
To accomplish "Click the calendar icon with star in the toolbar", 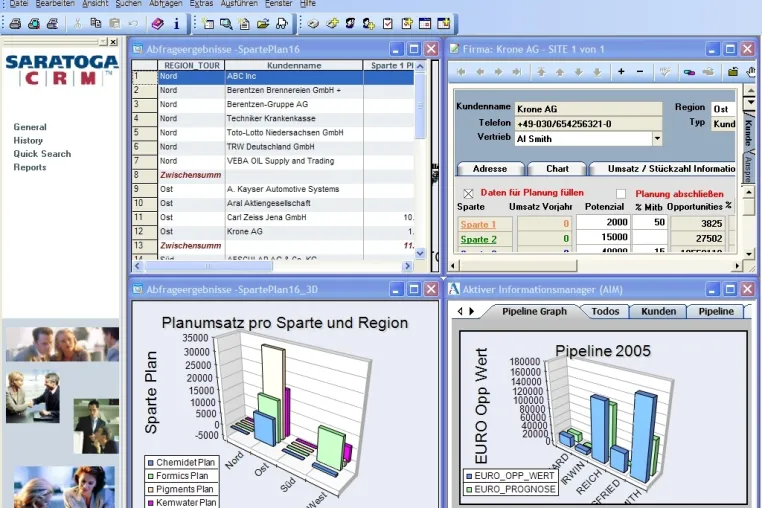I will (443, 23).
